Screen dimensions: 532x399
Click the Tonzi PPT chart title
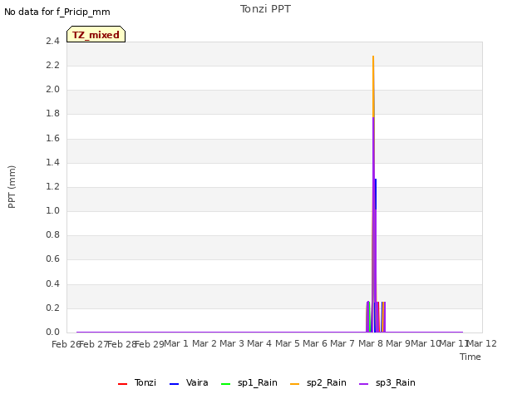tap(265, 9)
